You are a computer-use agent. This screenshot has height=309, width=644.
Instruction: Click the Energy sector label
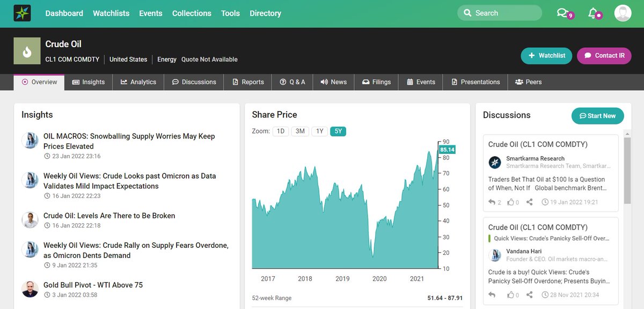tap(167, 60)
